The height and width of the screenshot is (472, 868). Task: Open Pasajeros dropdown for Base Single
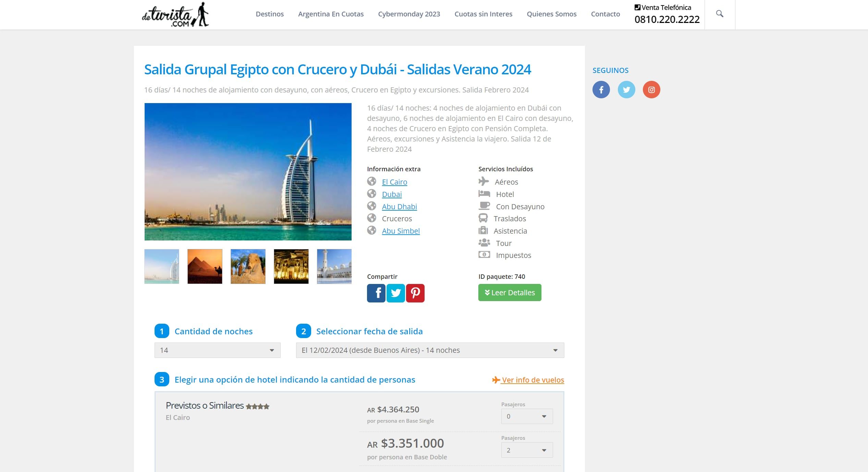click(x=527, y=417)
